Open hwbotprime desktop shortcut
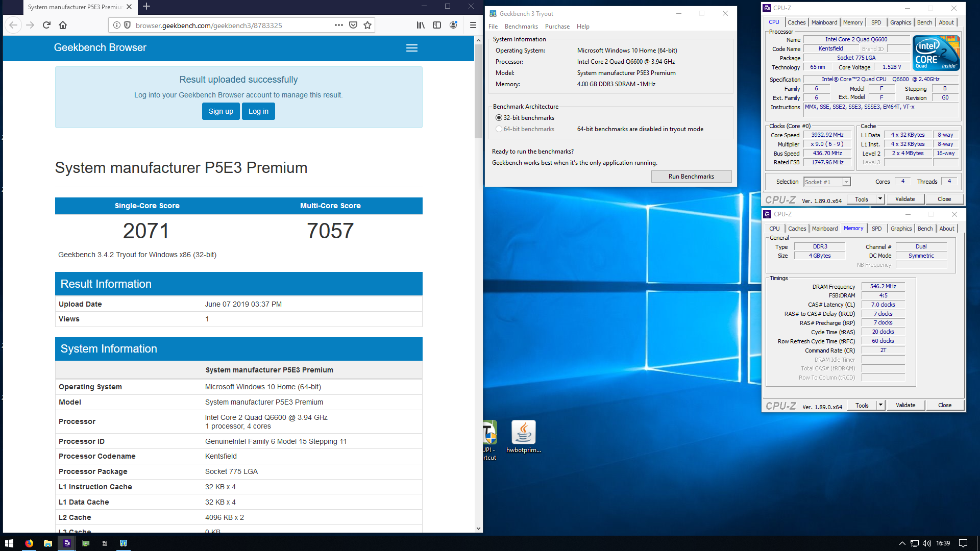 pos(523,437)
